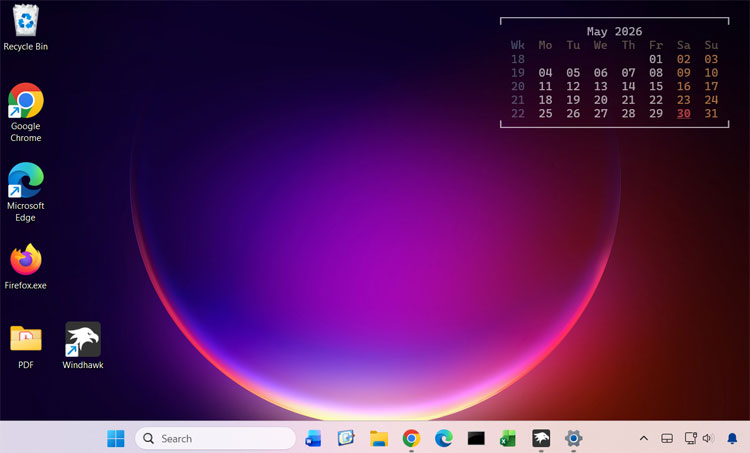
Task: Click the volume speaker tray icon
Action: [x=707, y=439]
